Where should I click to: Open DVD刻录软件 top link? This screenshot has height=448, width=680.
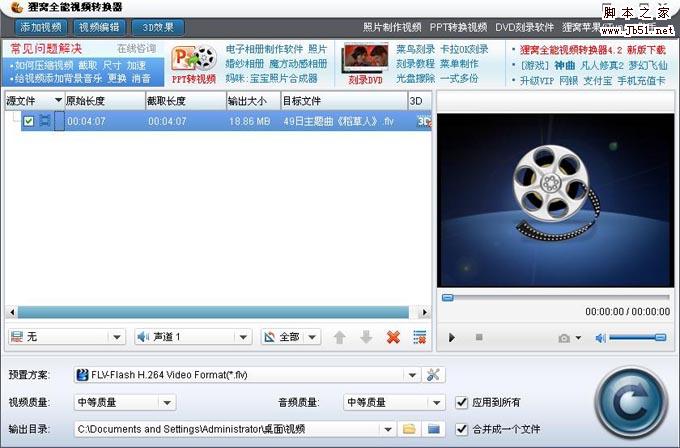[x=524, y=27]
